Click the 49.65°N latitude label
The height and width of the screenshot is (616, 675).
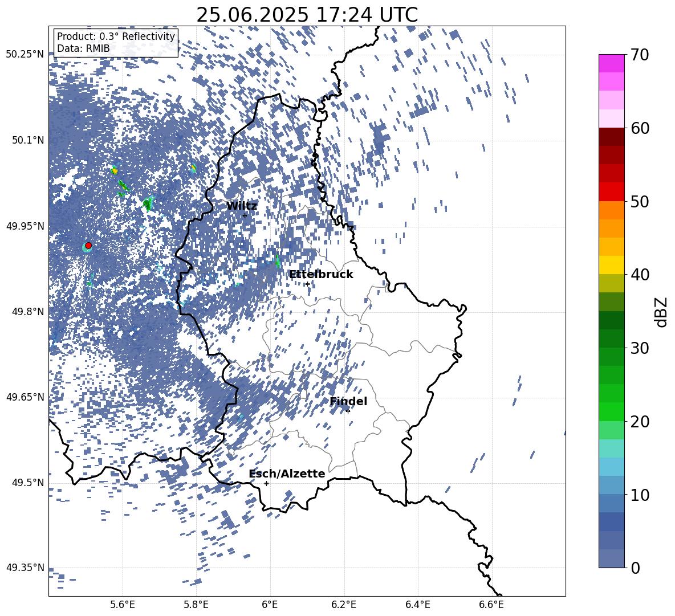click(25, 397)
